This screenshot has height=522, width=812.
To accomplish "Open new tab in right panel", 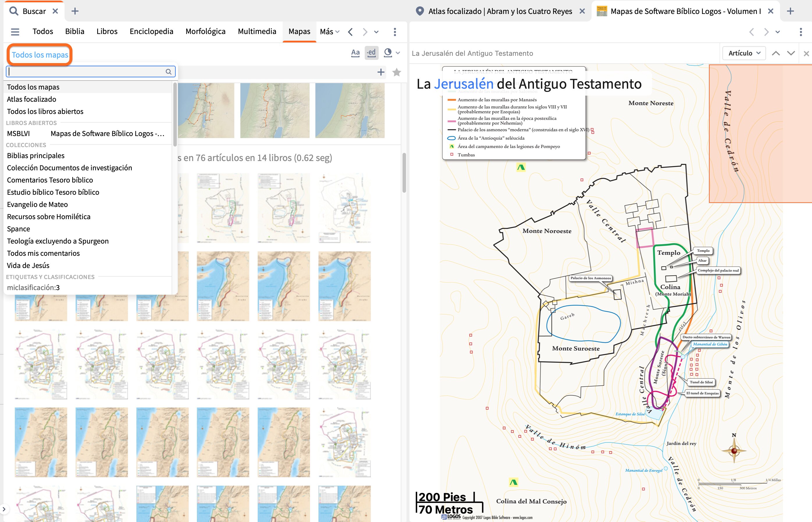I will click(x=790, y=11).
